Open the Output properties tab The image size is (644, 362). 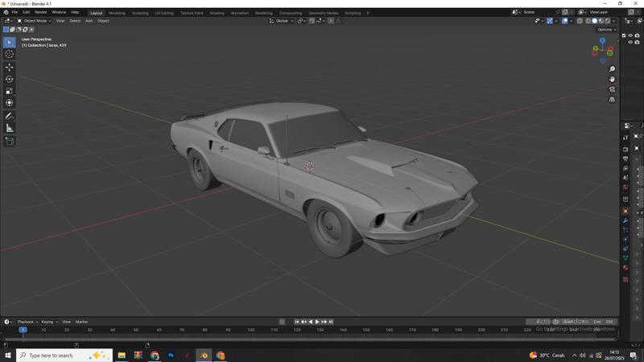pos(625,158)
